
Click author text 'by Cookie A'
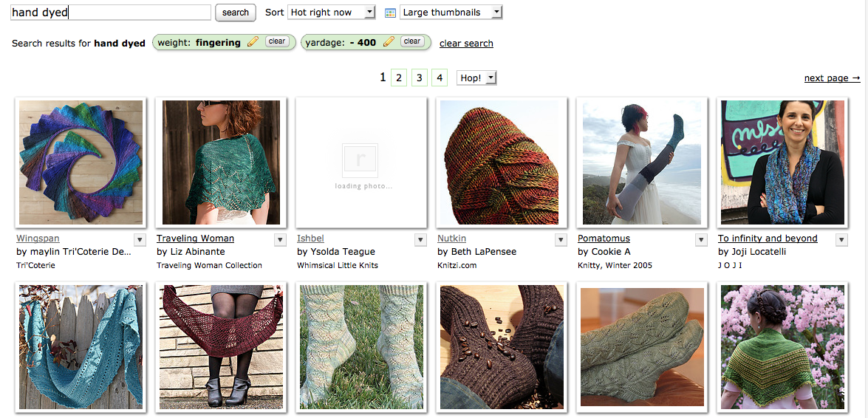point(604,251)
